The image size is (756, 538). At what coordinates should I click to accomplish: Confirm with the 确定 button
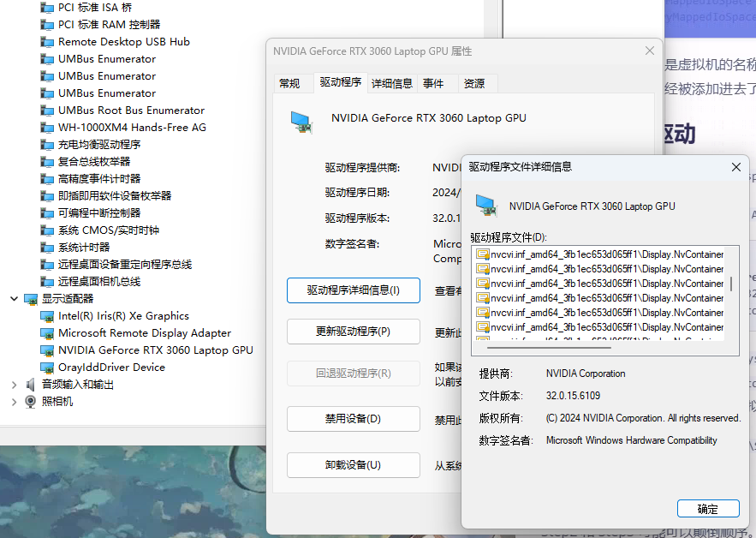(708, 509)
